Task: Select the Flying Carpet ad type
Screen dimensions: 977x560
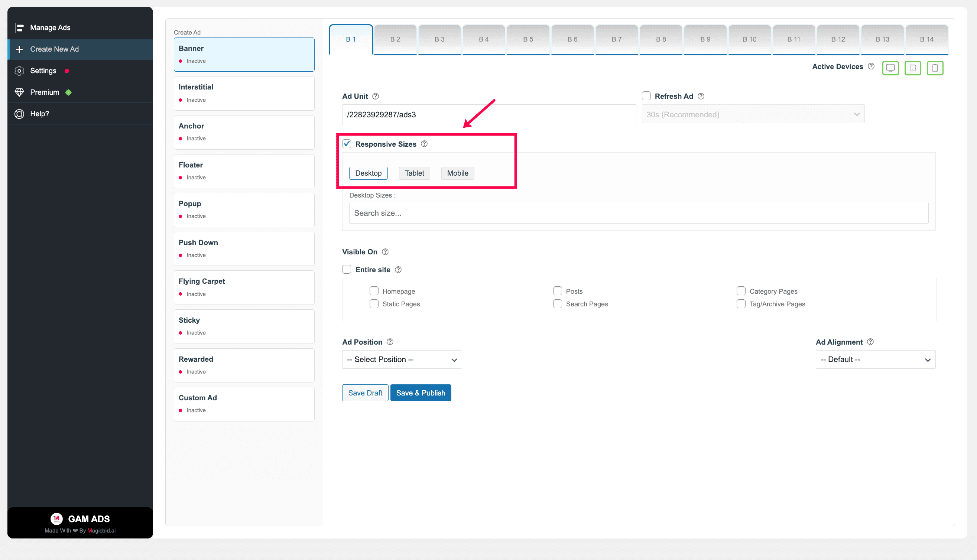Action: click(244, 288)
